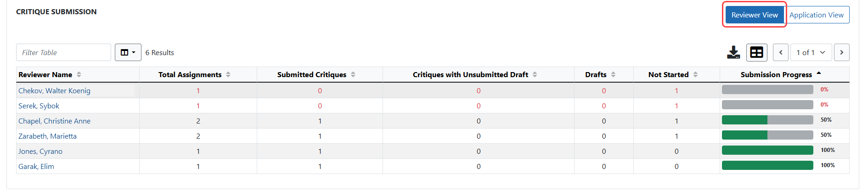Select Jones's Unsubmitted Draft value 0

pyautogui.click(x=479, y=151)
